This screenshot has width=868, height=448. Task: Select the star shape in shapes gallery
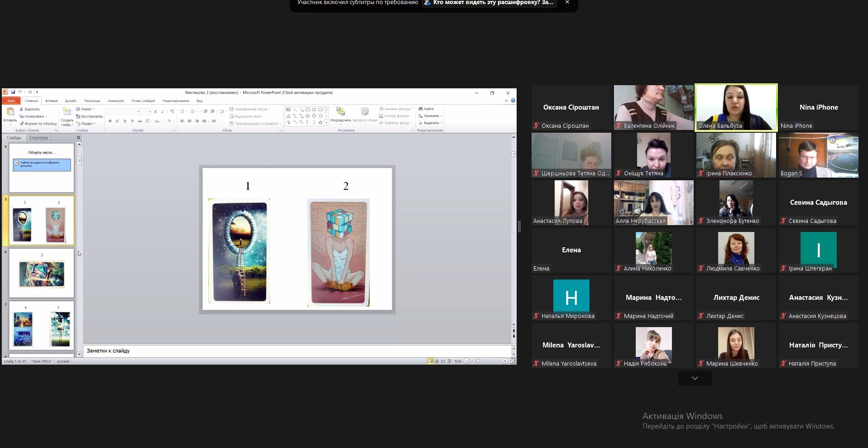pyautogui.click(x=321, y=122)
